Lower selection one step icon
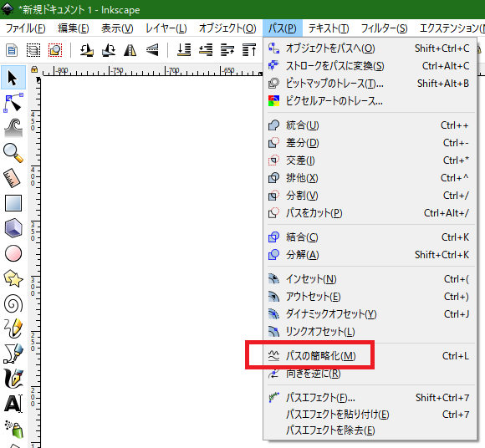The image size is (485, 448). coord(206,50)
